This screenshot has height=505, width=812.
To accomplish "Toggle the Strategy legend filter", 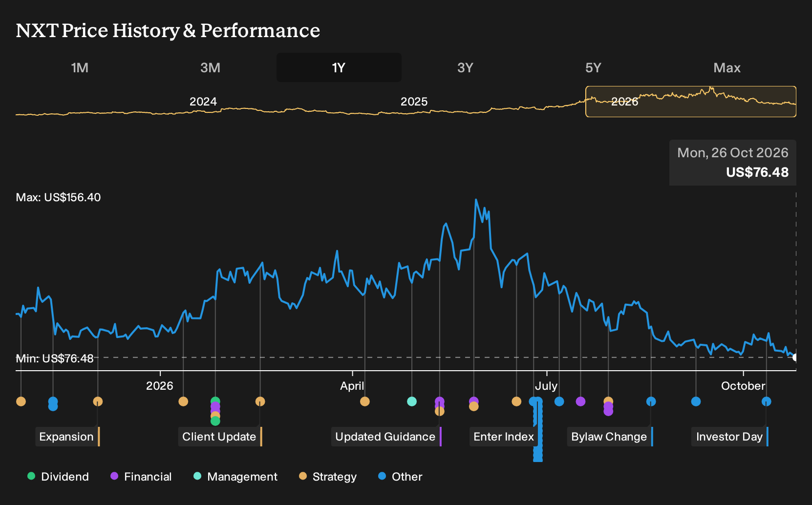I will 328,477.
